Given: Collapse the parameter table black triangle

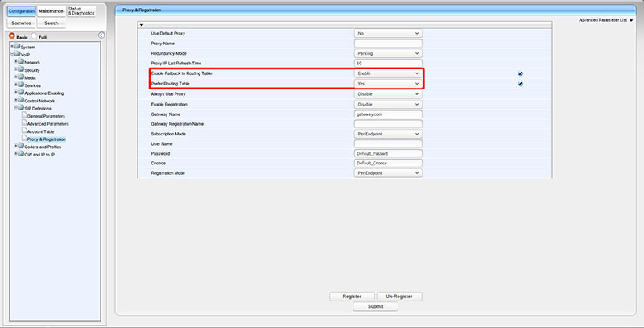Looking at the screenshot, I should [142, 25].
